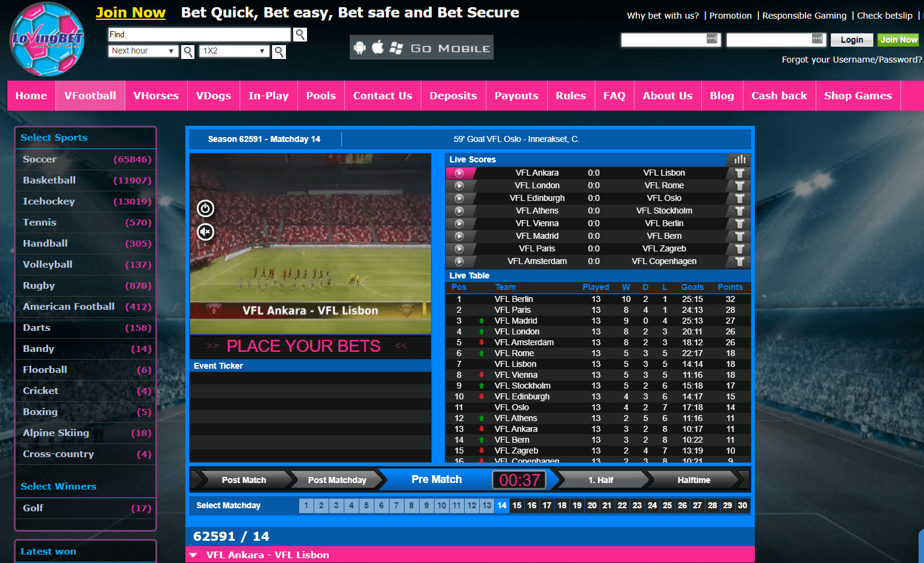Click the shirt icon for Madrid-Bern match

(740, 236)
